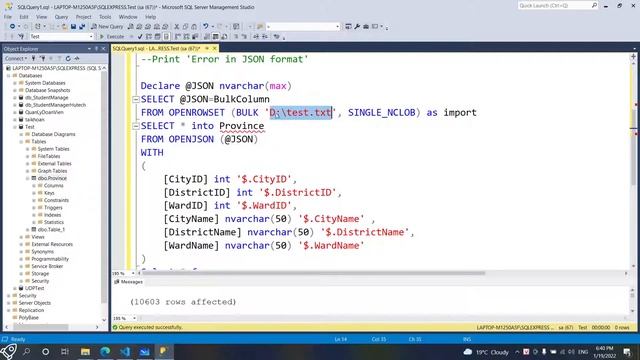The height and width of the screenshot is (360, 640).
Task: Select the Indexes folder
Action: click(x=52, y=215)
